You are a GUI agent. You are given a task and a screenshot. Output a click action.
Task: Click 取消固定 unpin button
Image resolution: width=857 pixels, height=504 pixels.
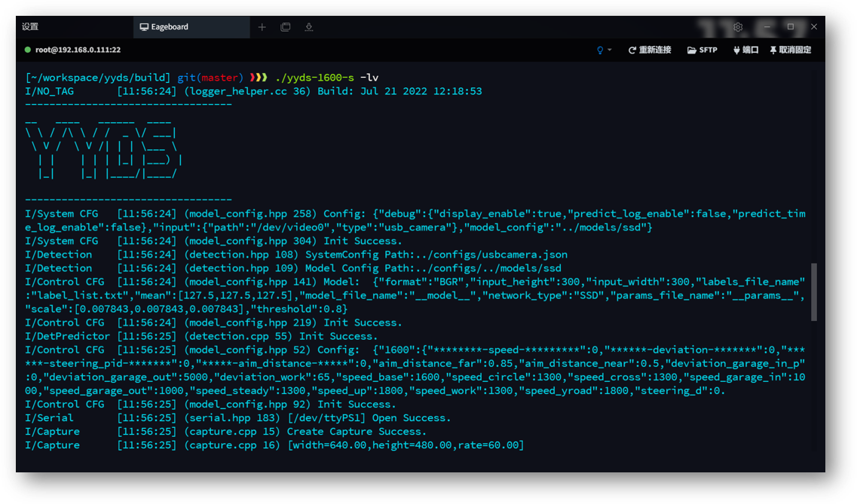pos(791,50)
